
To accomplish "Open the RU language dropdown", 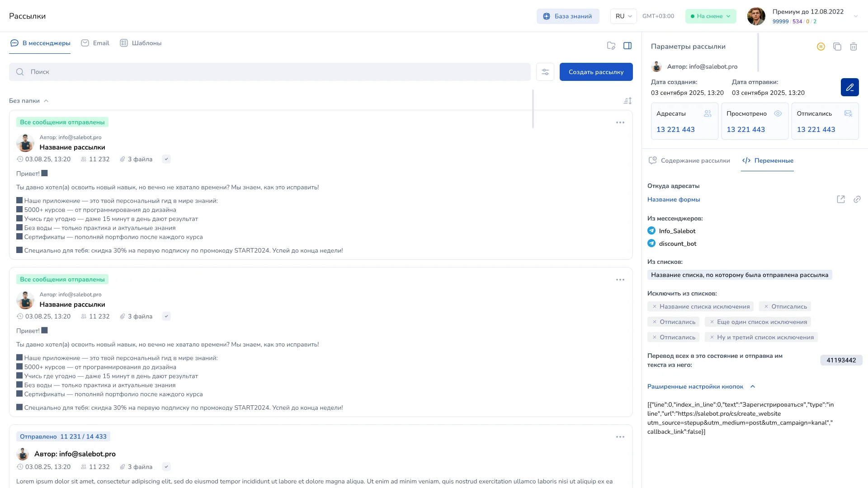I will tap(623, 16).
